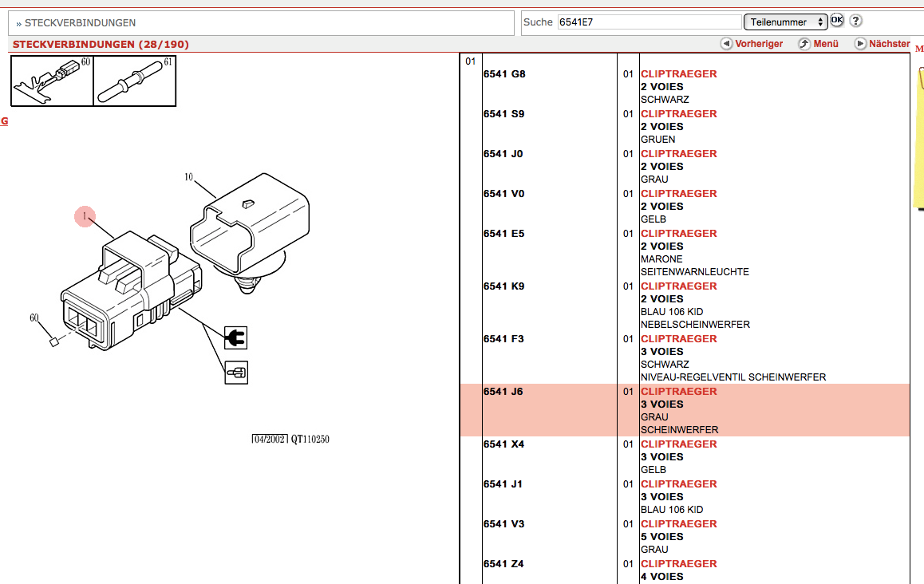This screenshot has height=584, width=924.
Task: Go to Nächster page link
Action: pyautogui.click(x=889, y=44)
